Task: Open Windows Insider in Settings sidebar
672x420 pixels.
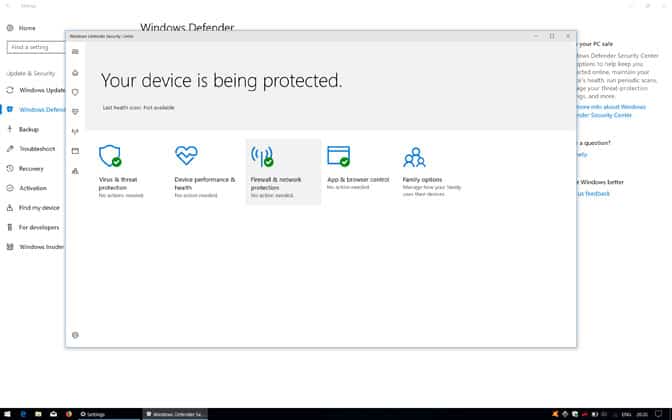Action: tap(34, 247)
